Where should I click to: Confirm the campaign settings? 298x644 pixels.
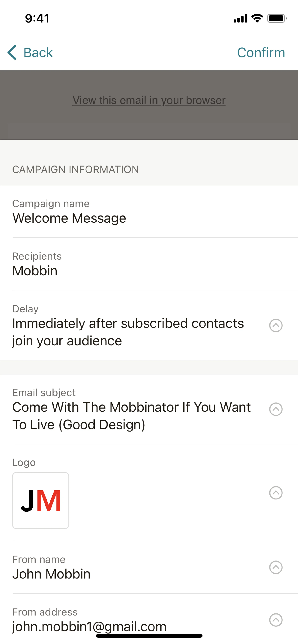tap(261, 53)
